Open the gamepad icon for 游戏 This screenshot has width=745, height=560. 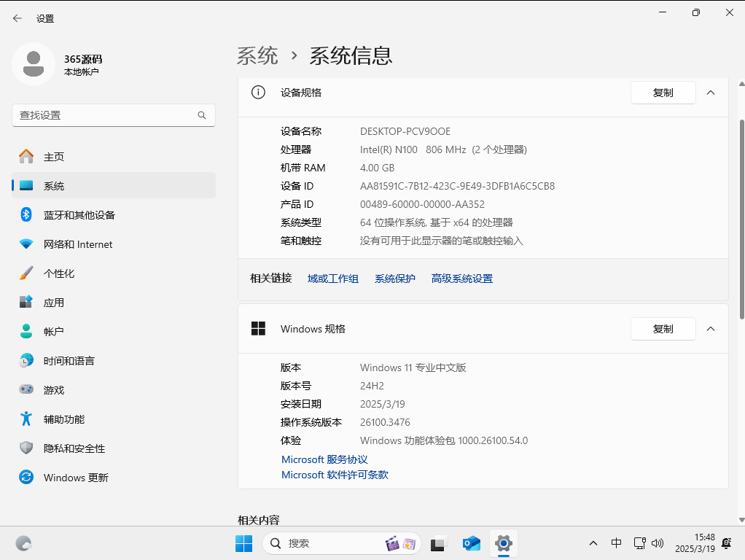pyautogui.click(x=26, y=389)
